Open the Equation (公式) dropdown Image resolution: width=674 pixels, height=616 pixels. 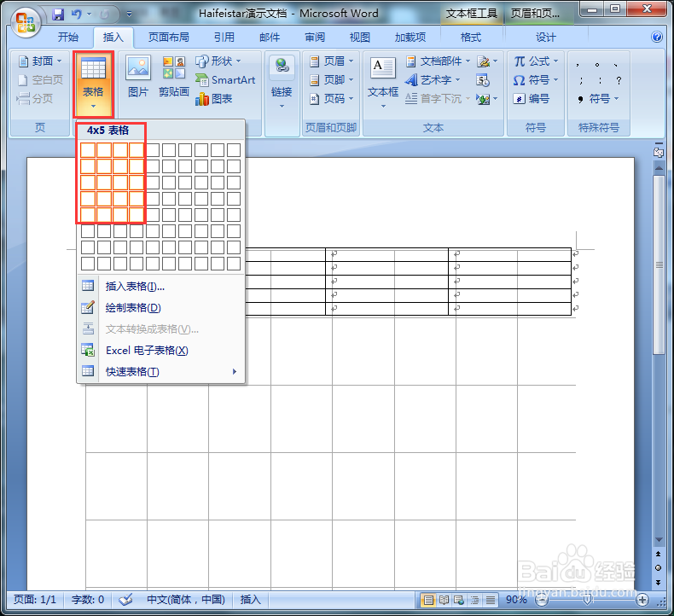tap(536, 61)
